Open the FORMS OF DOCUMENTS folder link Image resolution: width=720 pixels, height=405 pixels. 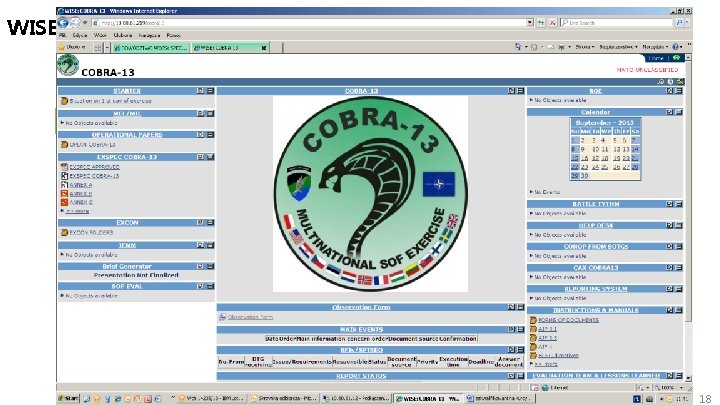(568, 320)
